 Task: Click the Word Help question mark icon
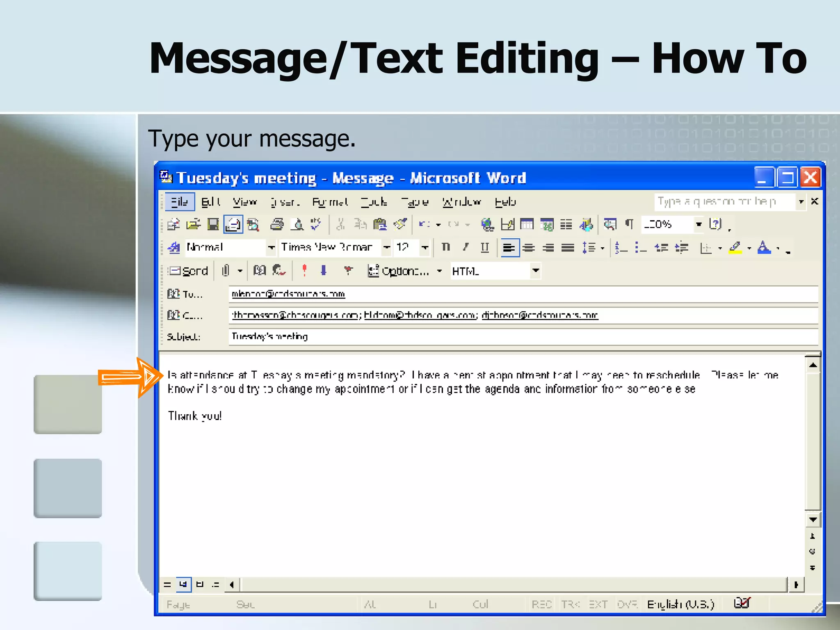point(715,224)
